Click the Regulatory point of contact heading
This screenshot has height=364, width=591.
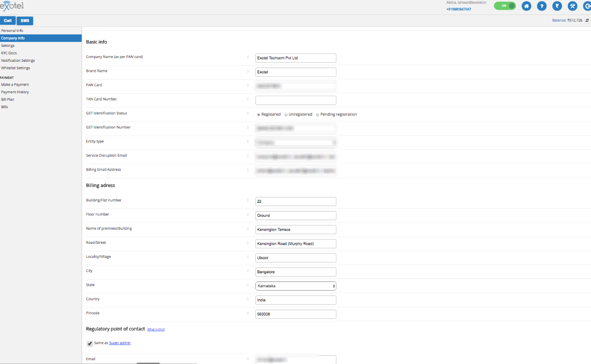pyautogui.click(x=115, y=329)
